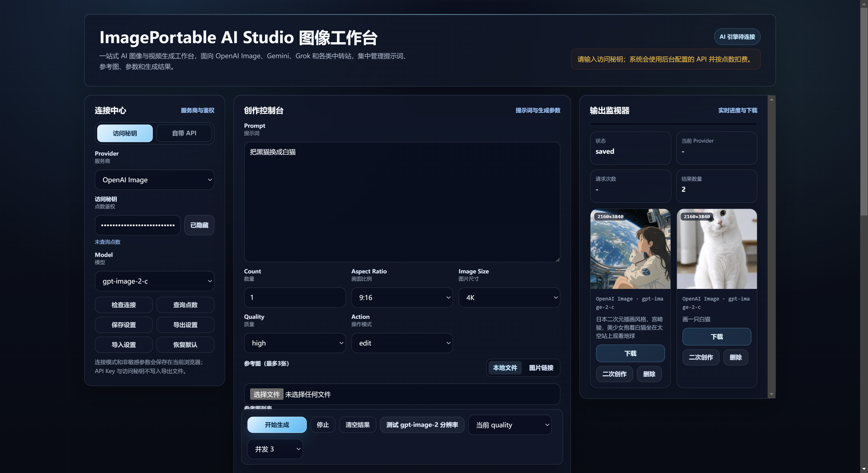Open the 并发 3 concurrency dropdown
The width and height of the screenshot is (868, 473).
pos(275,449)
